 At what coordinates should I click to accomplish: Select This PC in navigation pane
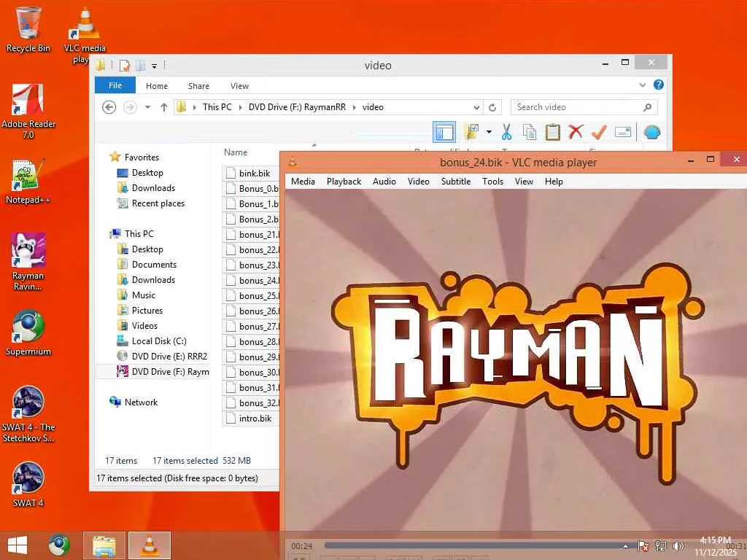point(139,234)
